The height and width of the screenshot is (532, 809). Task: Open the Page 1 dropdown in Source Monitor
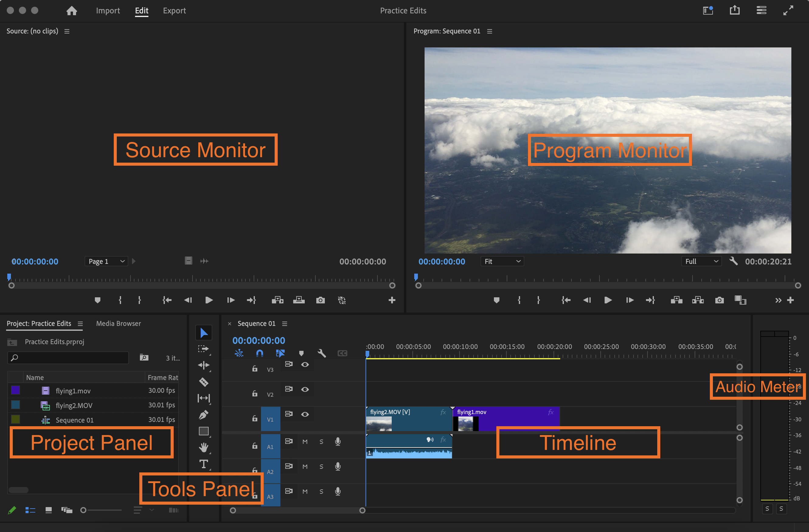click(x=106, y=261)
